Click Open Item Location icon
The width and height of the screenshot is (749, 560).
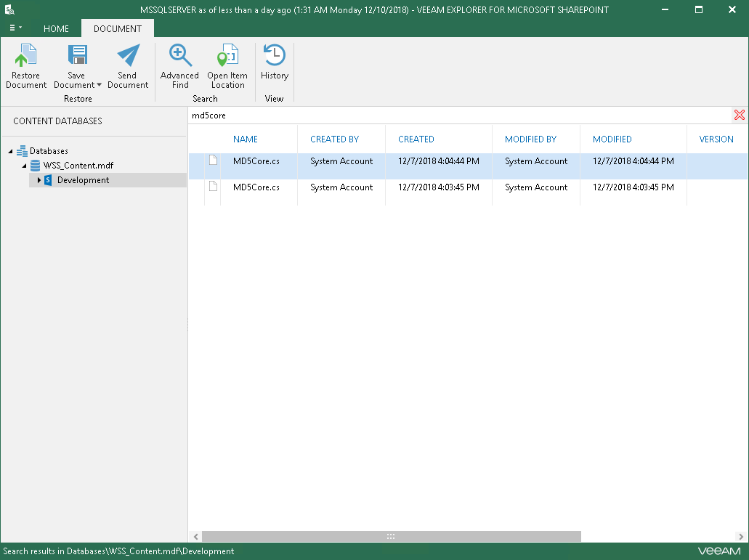(x=227, y=55)
